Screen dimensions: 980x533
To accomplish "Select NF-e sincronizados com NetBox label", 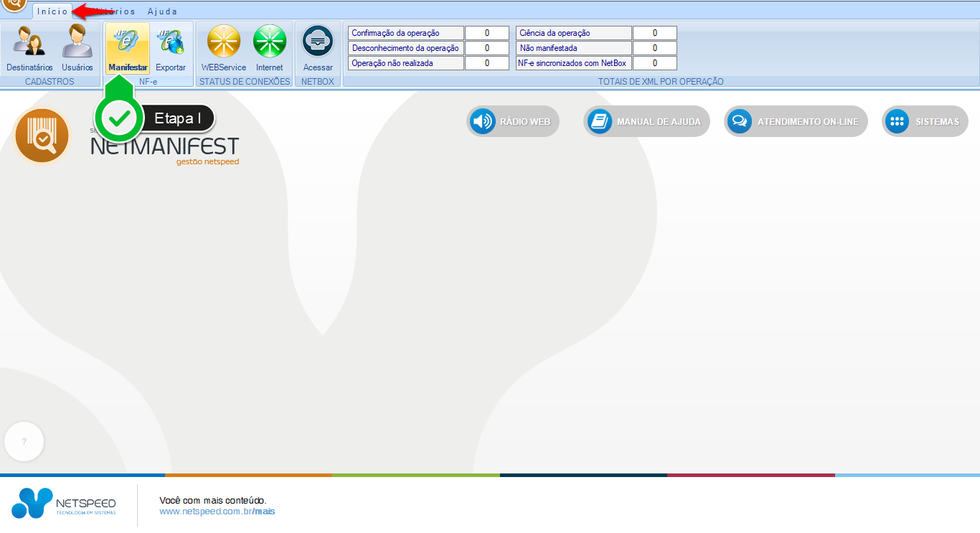I will [574, 63].
